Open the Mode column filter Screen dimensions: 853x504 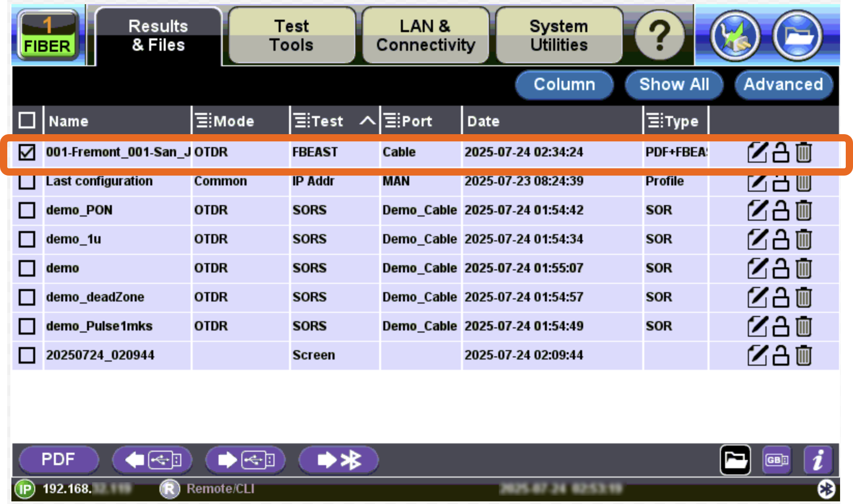point(203,121)
